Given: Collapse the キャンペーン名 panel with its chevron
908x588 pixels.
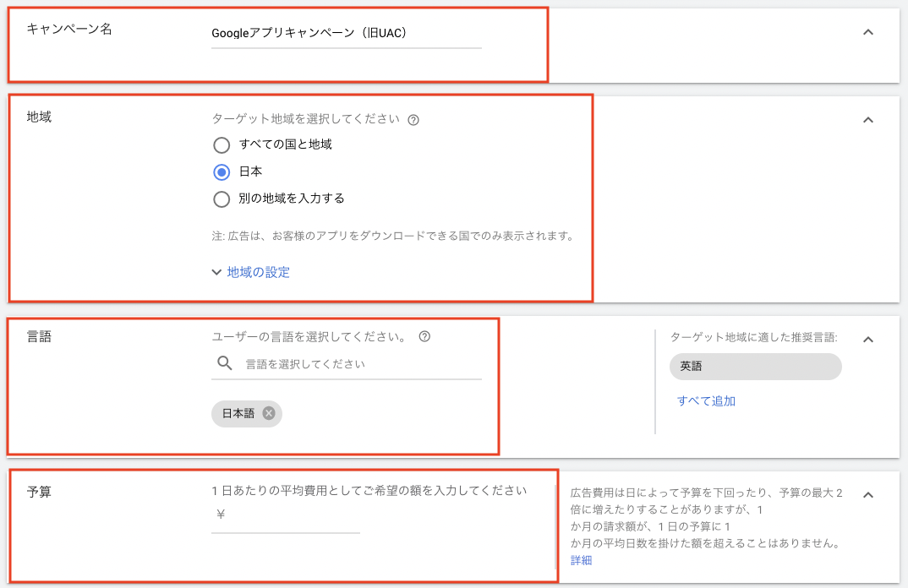Looking at the screenshot, I should click(x=867, y=32).
